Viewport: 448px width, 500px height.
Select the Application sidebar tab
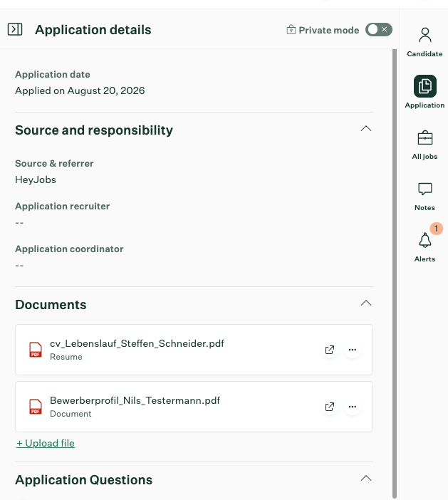point(424,92)
